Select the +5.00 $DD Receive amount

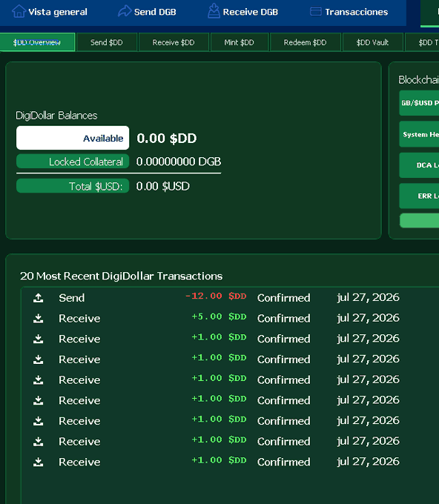pyautogui.click(x=219, y=316)
